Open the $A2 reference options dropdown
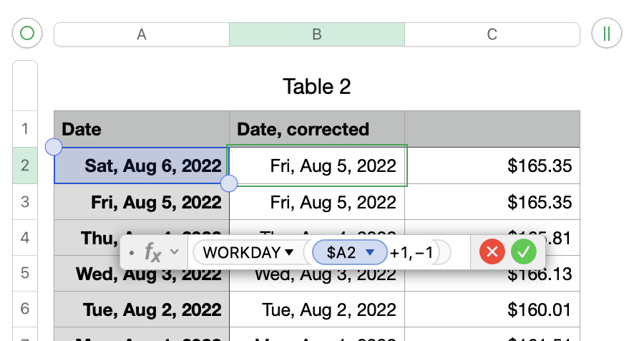 (370, 252)
